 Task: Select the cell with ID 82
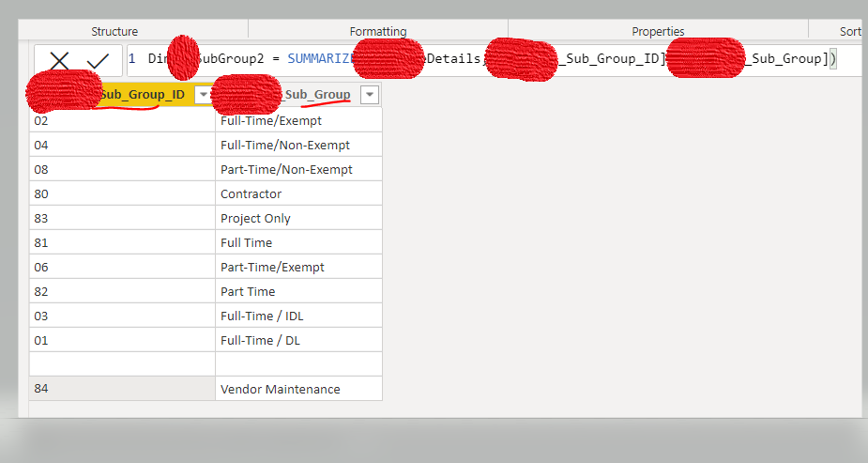[122, 291]
